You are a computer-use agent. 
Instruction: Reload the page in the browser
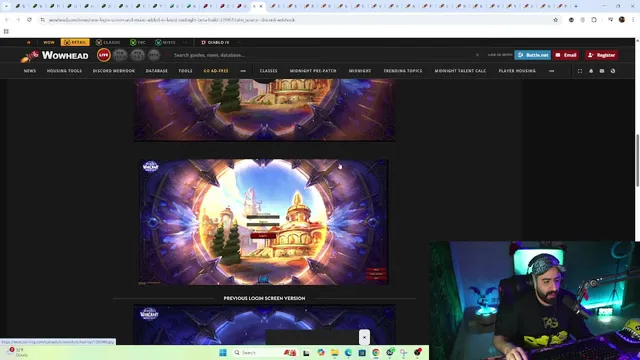coord(29,20)
